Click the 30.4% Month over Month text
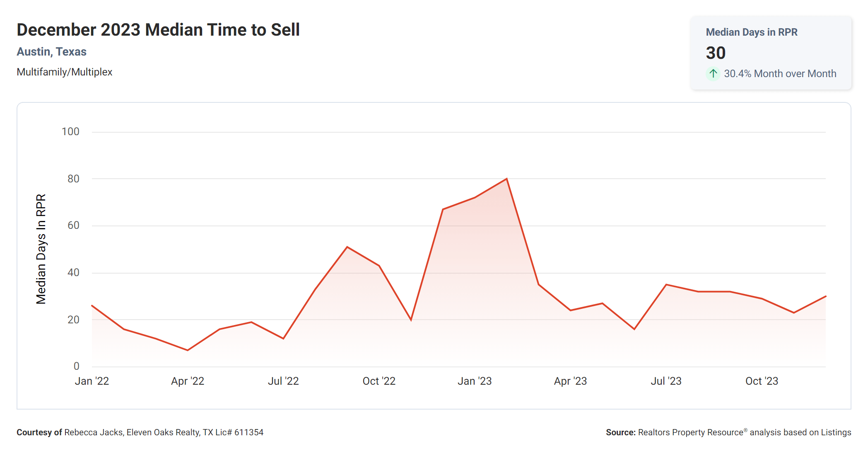This screenshot has height=456, width=868. [x=780, y=74]
